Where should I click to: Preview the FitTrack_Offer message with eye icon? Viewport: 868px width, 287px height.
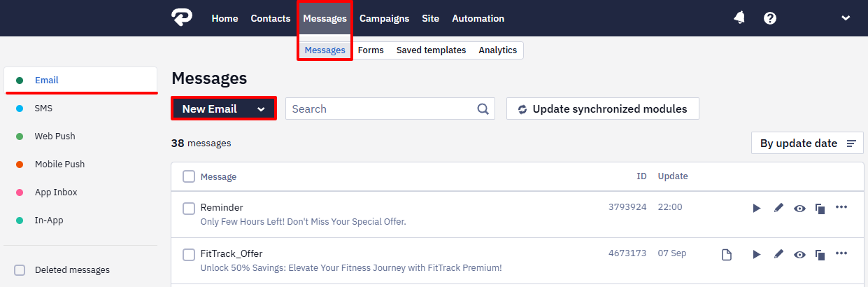pos(799,255)
